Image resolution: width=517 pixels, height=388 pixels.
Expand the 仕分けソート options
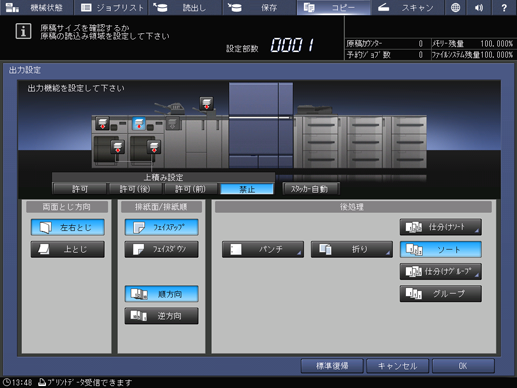click(x=441, y=227)
